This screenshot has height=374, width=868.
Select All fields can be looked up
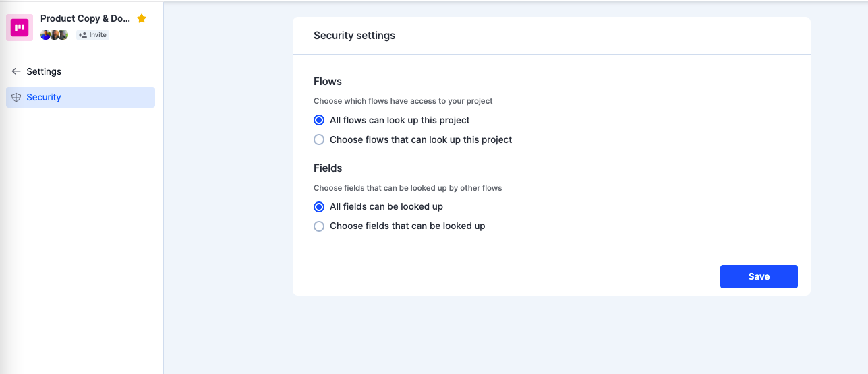point(319,206)
